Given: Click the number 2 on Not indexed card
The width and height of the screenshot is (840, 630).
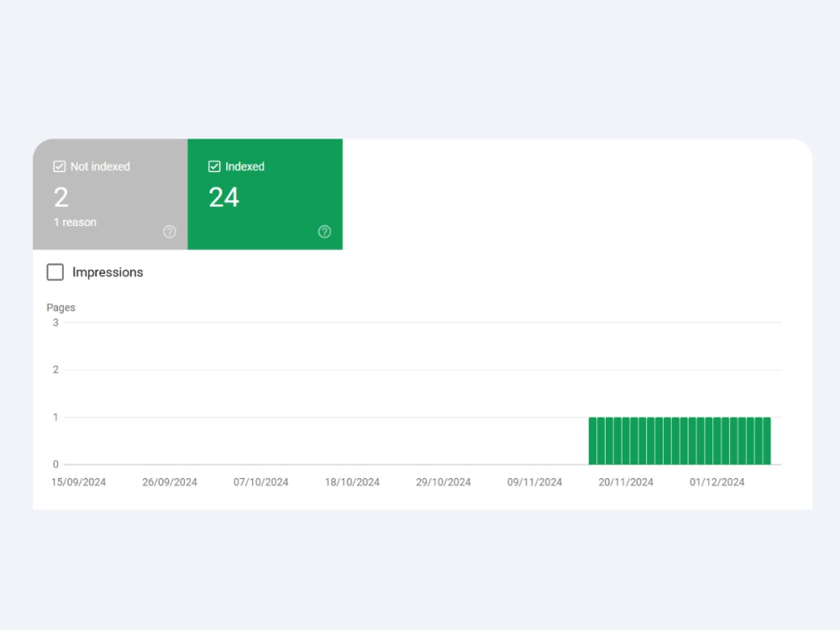Looking at the screenshot, I should point(61,197).
